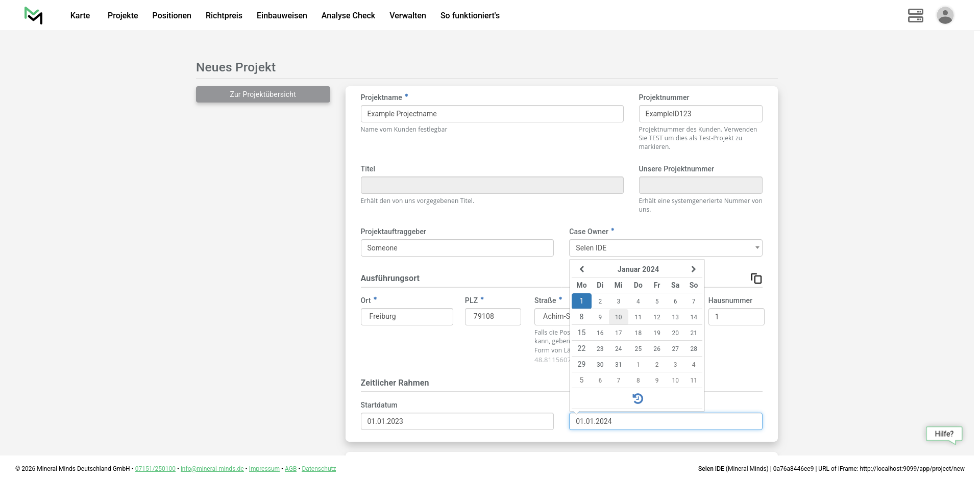
Task: Click the reset-to-today clock icon in calendar
Action: click(638, 398)
